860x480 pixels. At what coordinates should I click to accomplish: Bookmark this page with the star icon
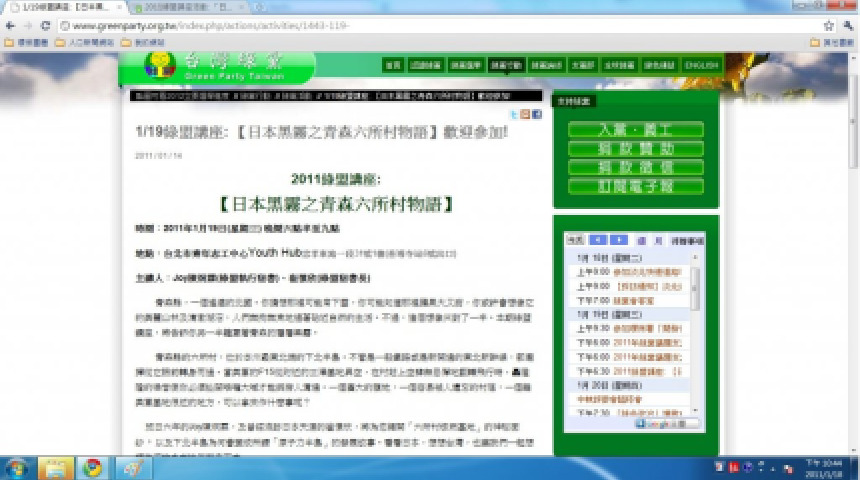coord(828,25)
